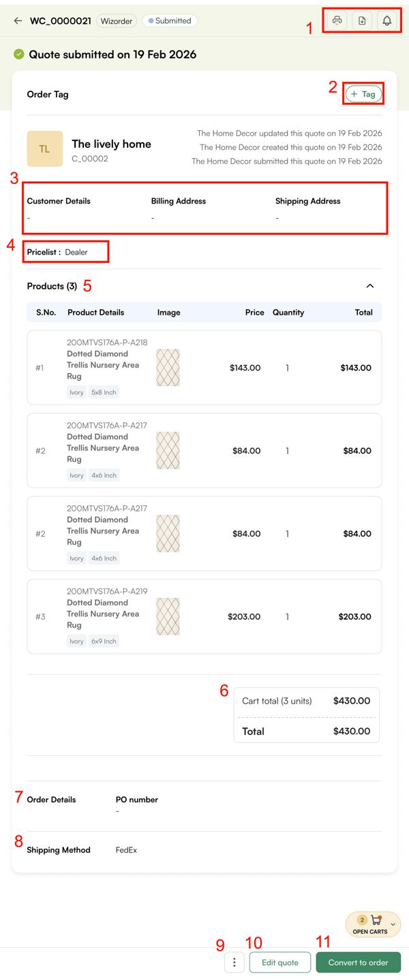
Task: Click the 5x8 Inch size chip
Action: (104, 392)
